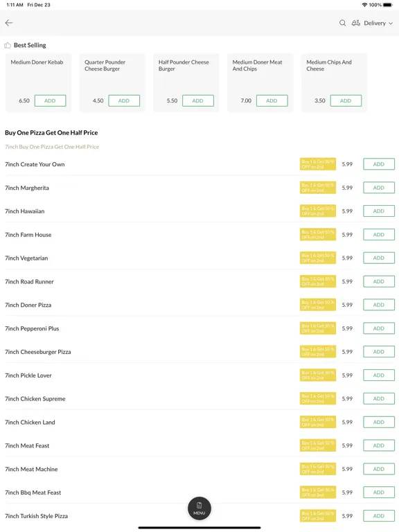399x532 pixels.
Task: Add 7inch Margherita pizza
Action: pyautogui.click(x=379, y=188)
